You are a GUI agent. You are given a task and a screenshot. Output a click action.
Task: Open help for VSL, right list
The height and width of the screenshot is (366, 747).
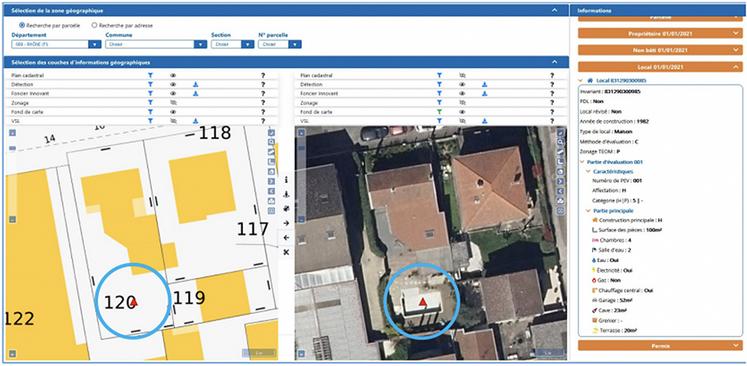click(552, 121)
